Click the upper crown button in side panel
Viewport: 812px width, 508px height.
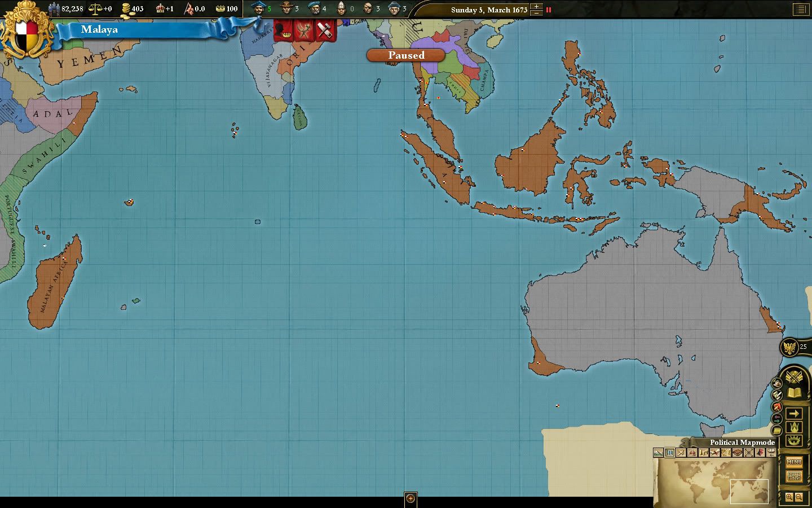click(x=794, y=427)
